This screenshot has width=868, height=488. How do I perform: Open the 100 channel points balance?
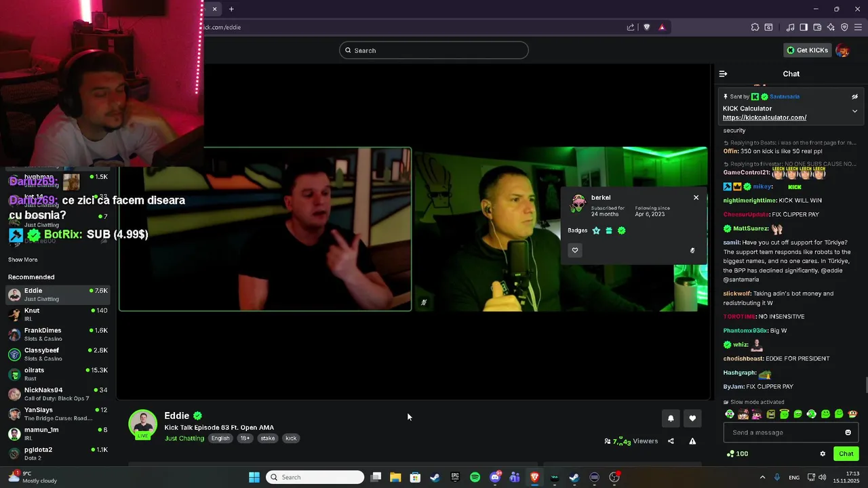tap(737, 454)
